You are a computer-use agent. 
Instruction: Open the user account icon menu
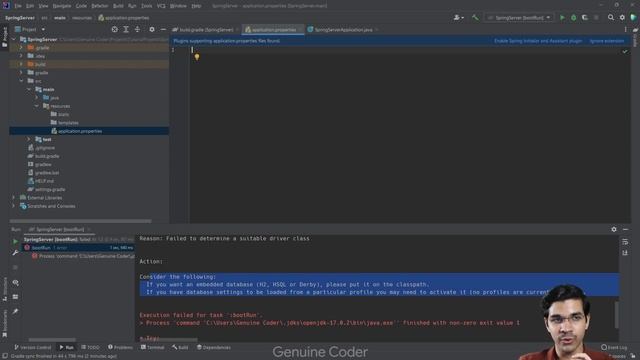pos(458,18)
